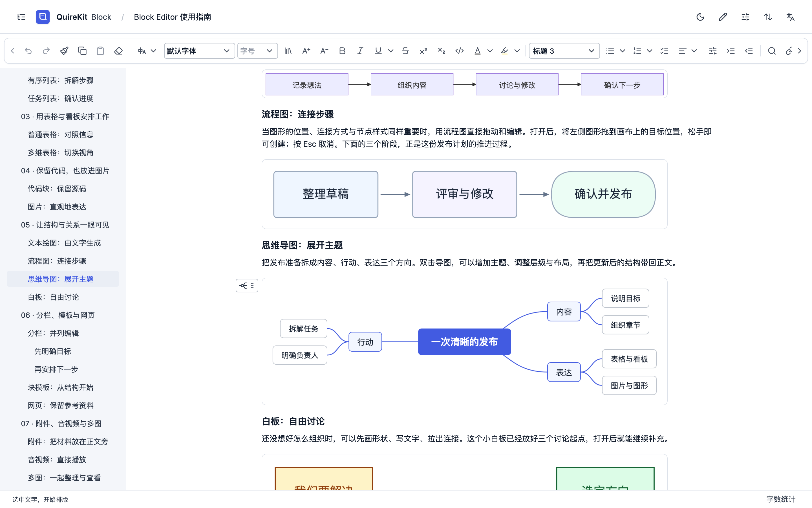Expand the bullet list style arrow
Image resolution: width=812 pixels, height=508 pixels.
pos(623,51)
